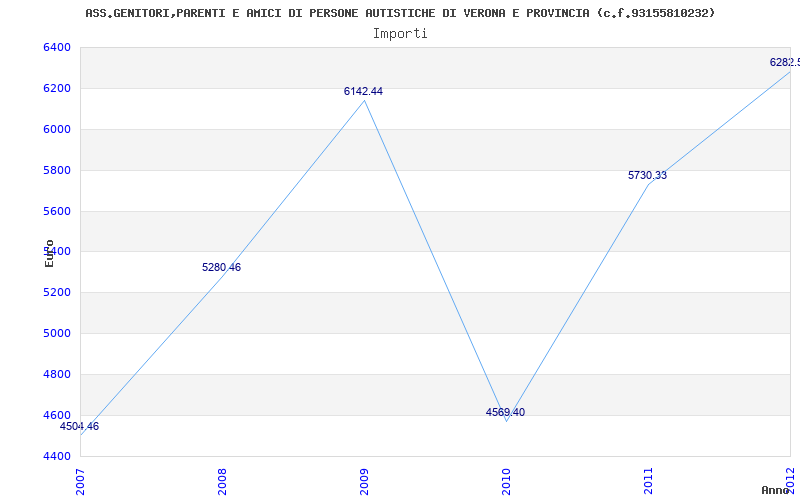
Task: Select the 2011 x-axis year label
Action: point(648,481)
